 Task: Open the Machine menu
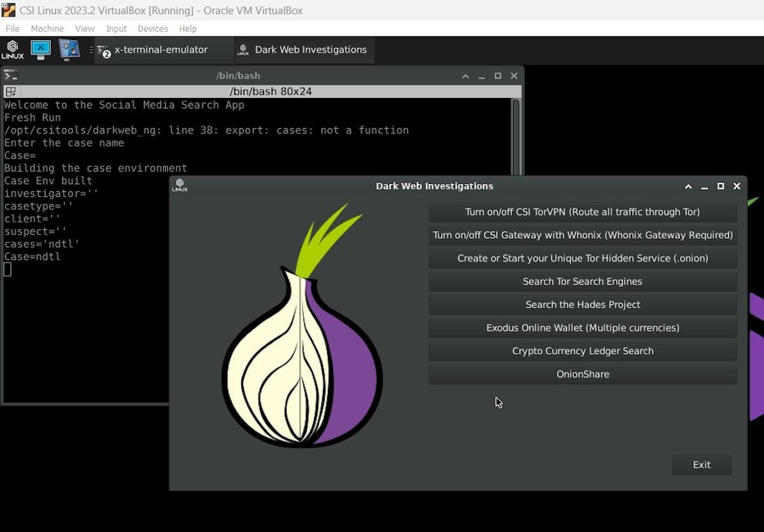tap(47, 29)
